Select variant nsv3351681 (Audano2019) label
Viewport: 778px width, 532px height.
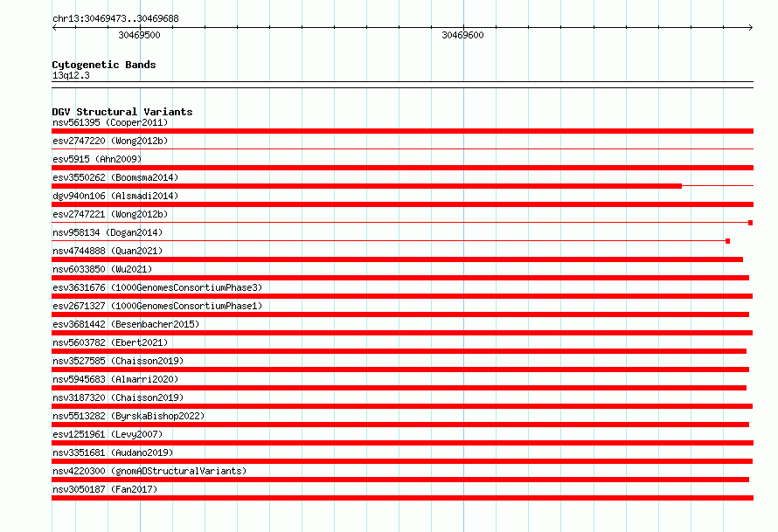[x=113, y=453]
